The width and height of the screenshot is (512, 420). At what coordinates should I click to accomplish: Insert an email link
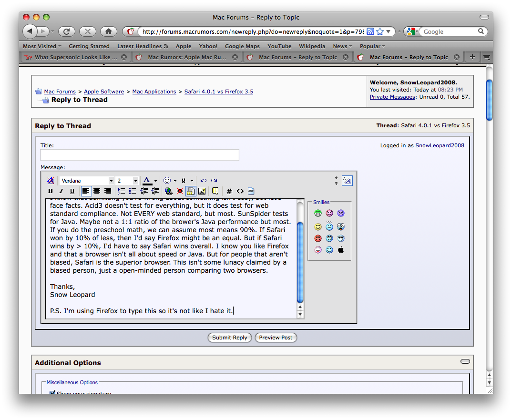[x=191, y=191]
